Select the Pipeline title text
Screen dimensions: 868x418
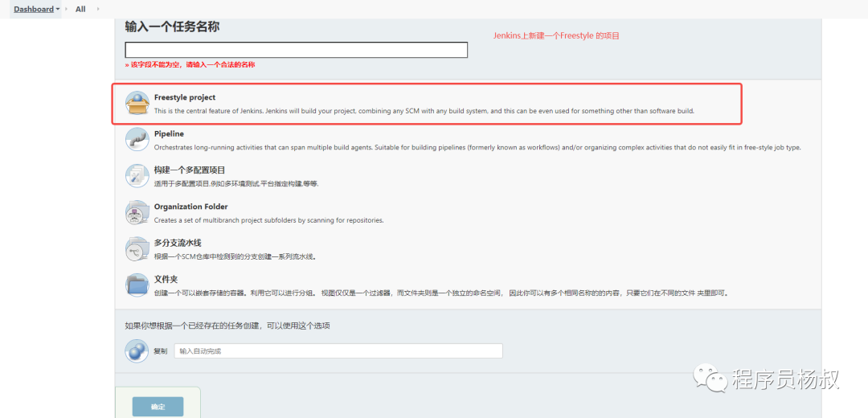169,134
